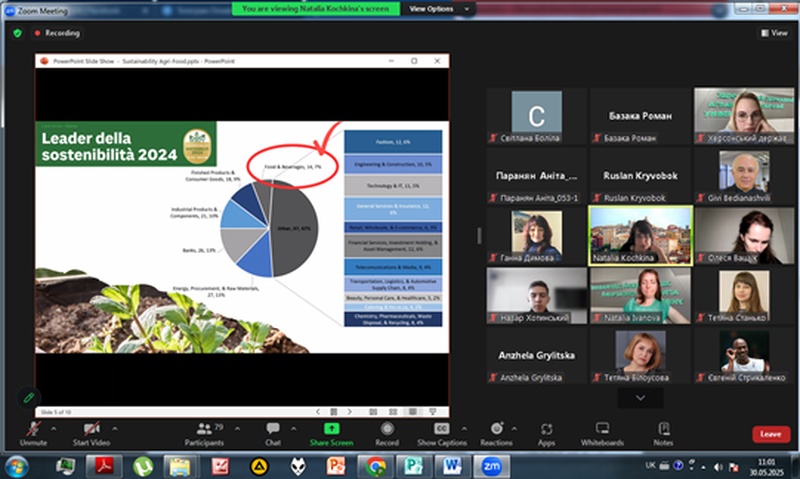Click the Record button in the Zoom toolbar

(x=387, y=434)
